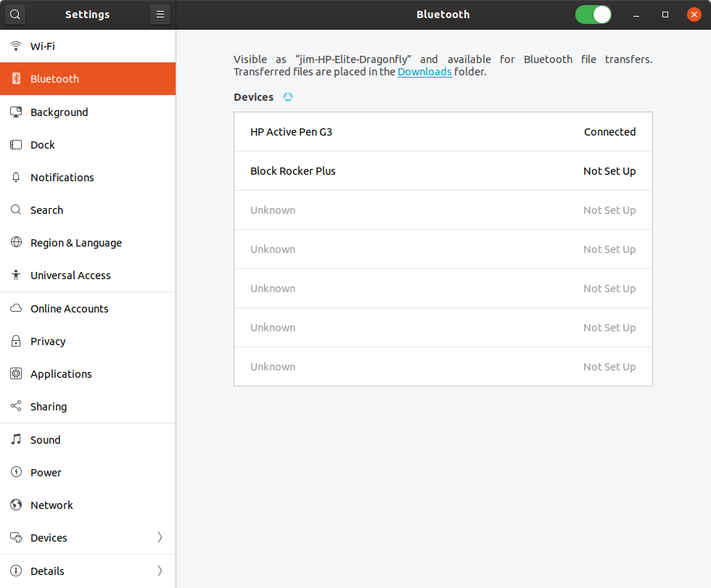Click the first Unknown device row
711x588 pixels.
443,210
